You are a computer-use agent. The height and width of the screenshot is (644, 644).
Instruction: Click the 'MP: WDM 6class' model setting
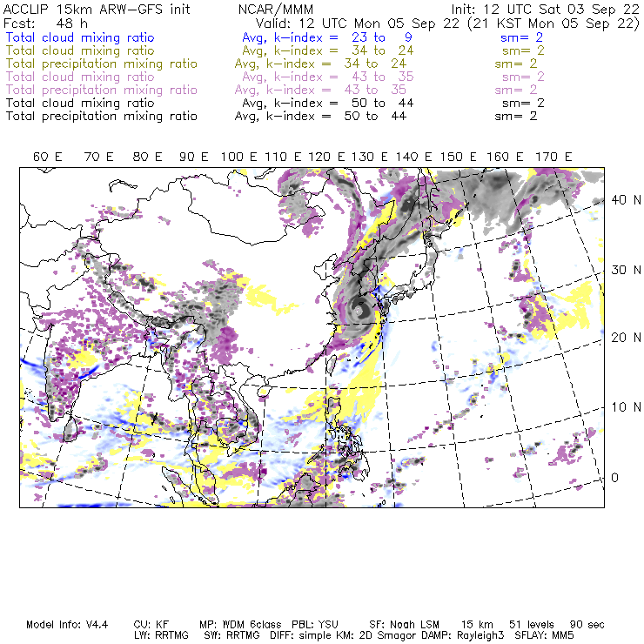[240, 625]
